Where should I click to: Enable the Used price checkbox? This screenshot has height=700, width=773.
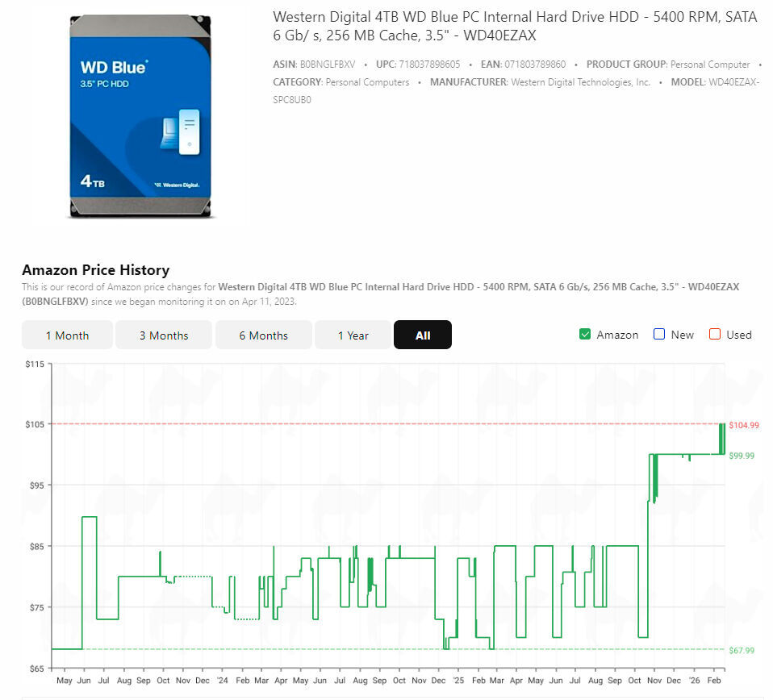714,335
